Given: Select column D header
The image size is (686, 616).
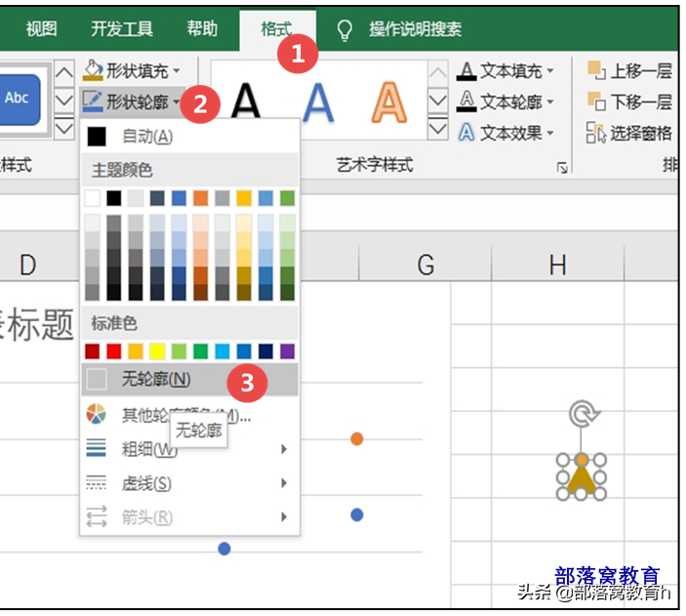Looking at the screenshot, I should point(28,264).
